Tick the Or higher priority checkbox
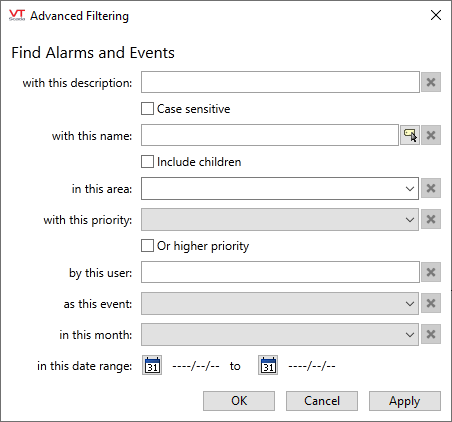The image size is (452, 422). (147, 246)
